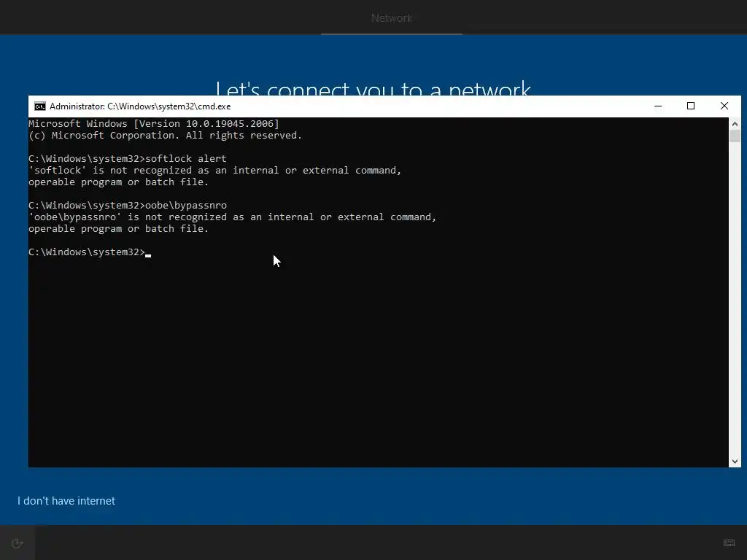Click the scroll up arrow in cmd window
747x560 pixels.
pyautogui.click(x=735, y=124)
